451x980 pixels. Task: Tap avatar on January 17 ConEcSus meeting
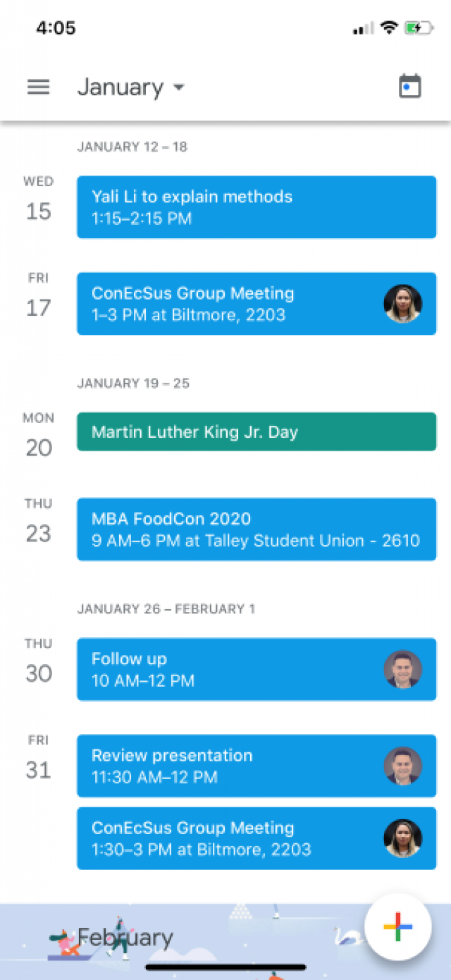pyautogui.click(x=403, y=304)
